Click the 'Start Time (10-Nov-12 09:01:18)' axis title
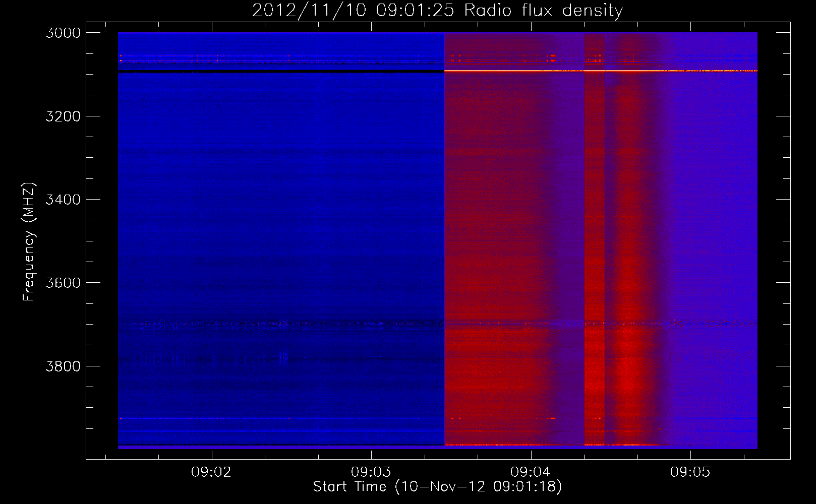 437,487
